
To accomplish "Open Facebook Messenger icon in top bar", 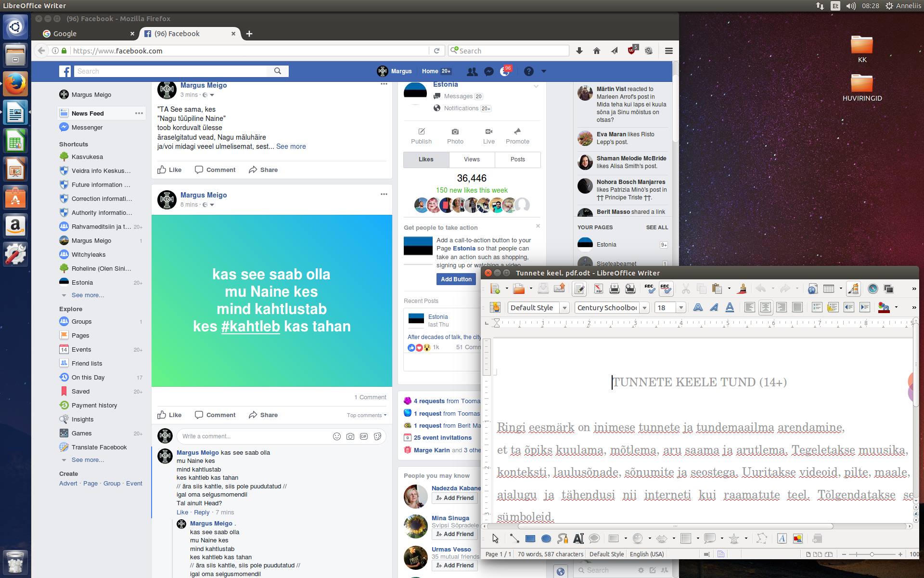I will 488,71.
